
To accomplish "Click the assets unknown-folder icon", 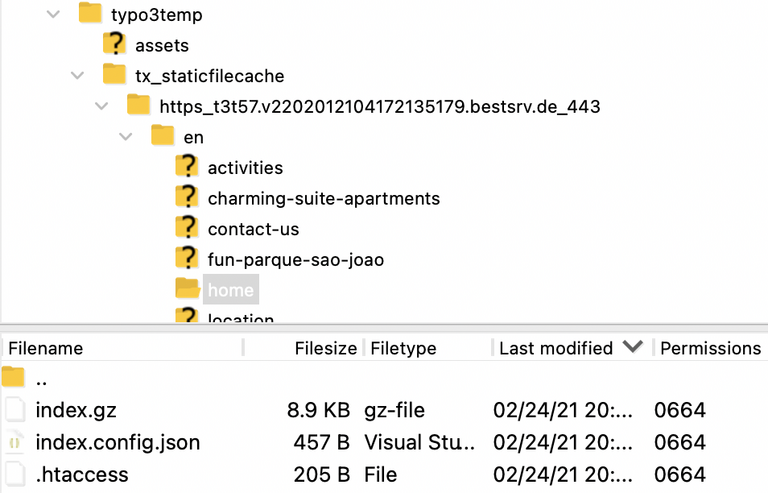I will click(x=115, y=45).
